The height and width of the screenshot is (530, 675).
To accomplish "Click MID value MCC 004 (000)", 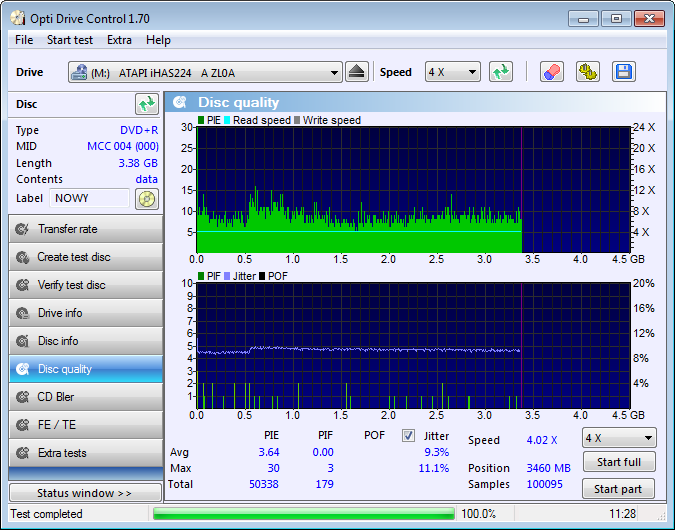I will pos(123,146).
